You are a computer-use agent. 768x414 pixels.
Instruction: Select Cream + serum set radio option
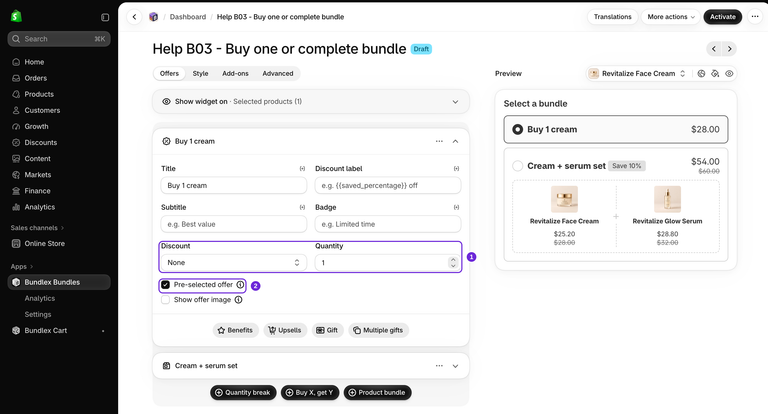(517, 166)
